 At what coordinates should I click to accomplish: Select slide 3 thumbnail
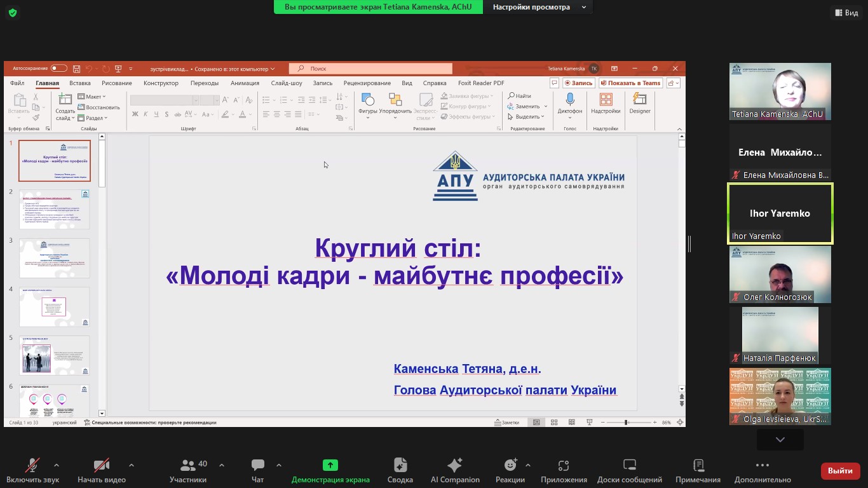pyautogui.click(x=55, y=258)
